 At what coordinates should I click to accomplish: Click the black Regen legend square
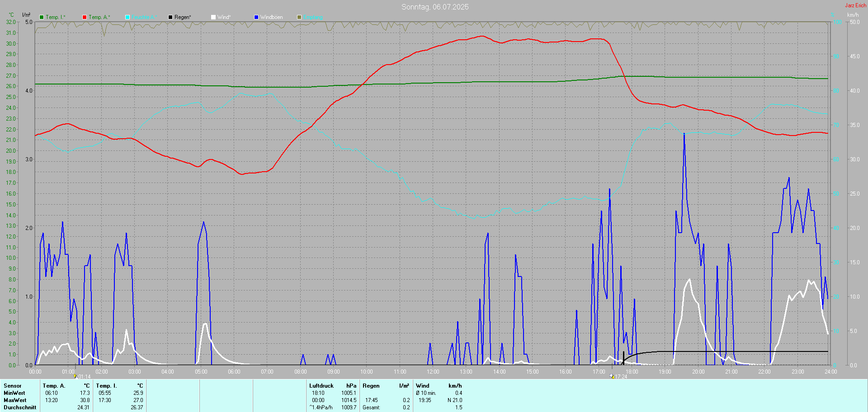point(170,17)
